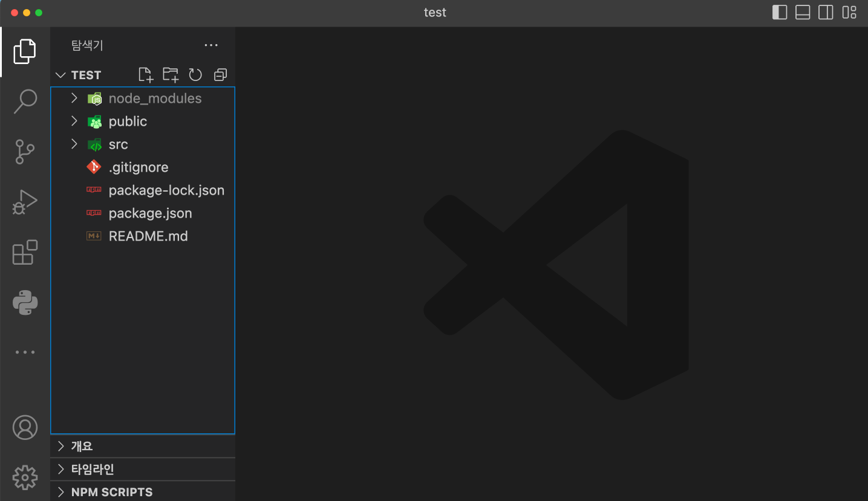Click the 탐색기 explorer panel title

point(87,45)
